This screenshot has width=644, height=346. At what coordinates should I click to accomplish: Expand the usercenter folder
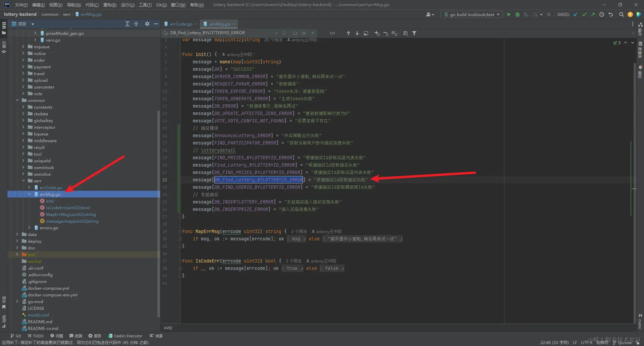click(x=23, y=87)
